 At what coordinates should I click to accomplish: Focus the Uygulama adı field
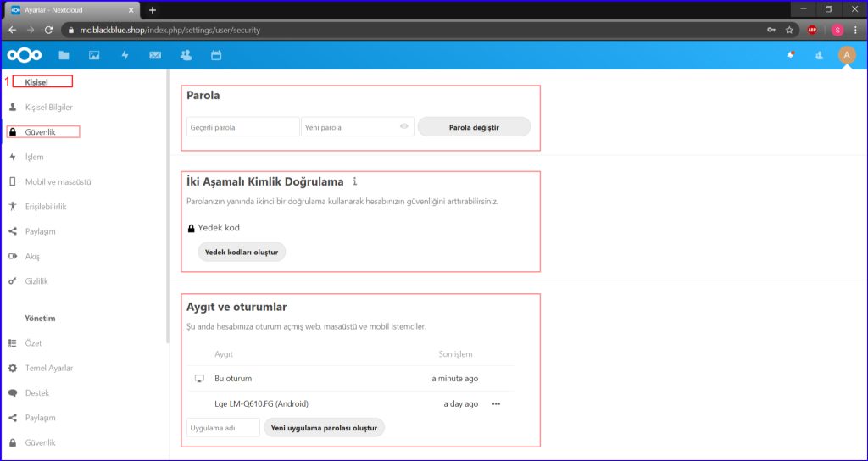(x=223, y=428)
